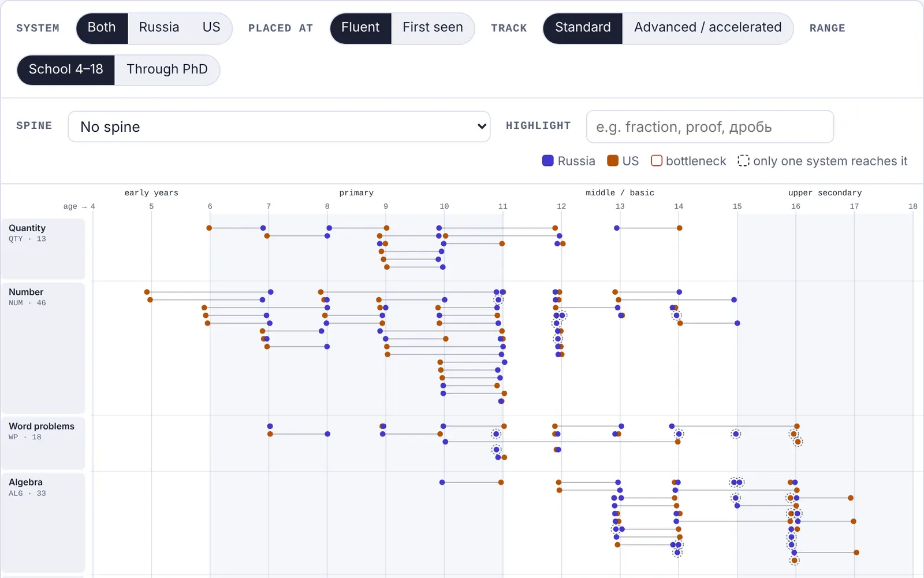The width and height of the screenshot is (924, 578).
Task: Click the primary stage label
Action: [356, 193]
